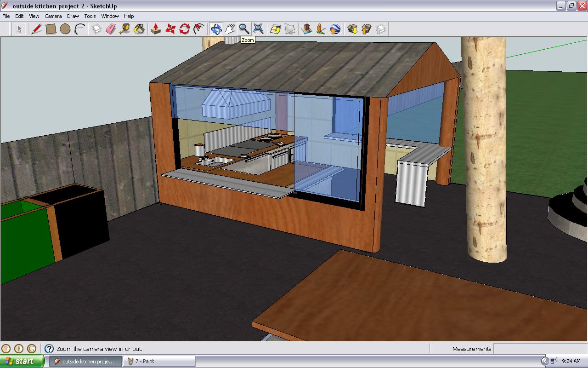Activate the Orbit camera tool
The height and width of the screenshot is (368, 588).
216,29
